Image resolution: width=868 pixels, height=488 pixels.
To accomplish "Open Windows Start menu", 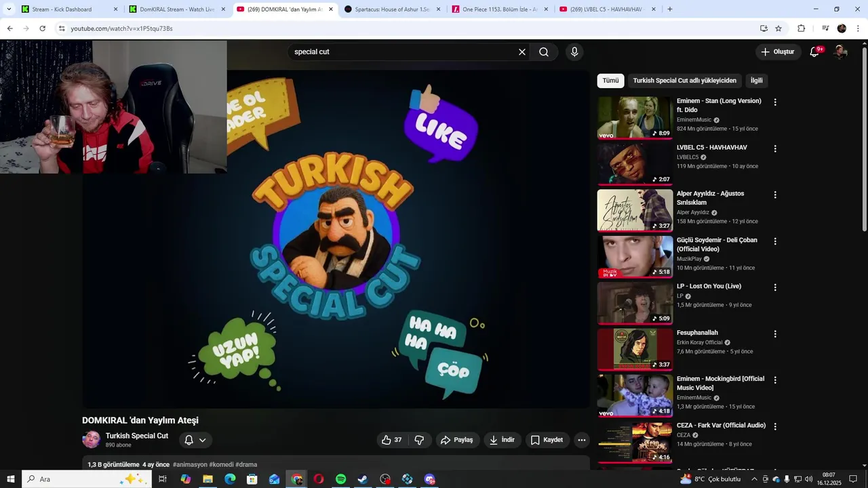I will [10, 479].
